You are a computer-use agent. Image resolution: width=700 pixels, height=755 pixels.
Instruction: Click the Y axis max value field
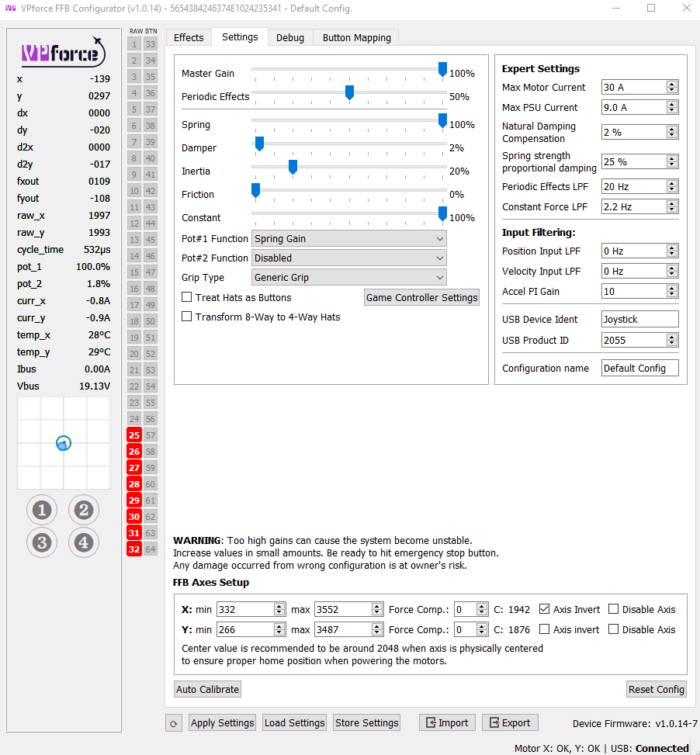[x=344, y=630]
